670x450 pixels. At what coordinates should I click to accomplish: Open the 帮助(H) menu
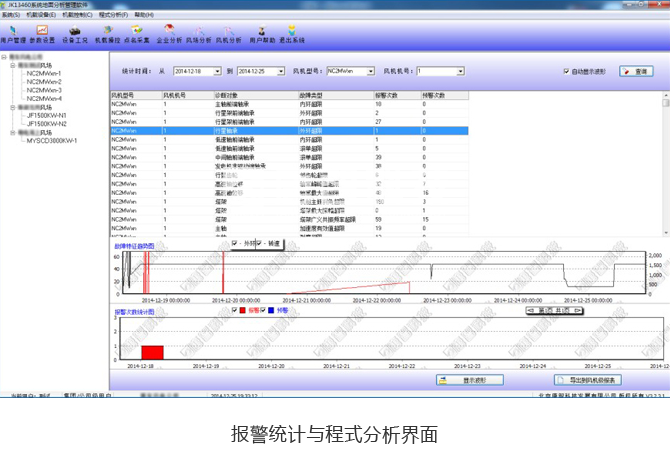coord(145,15)
